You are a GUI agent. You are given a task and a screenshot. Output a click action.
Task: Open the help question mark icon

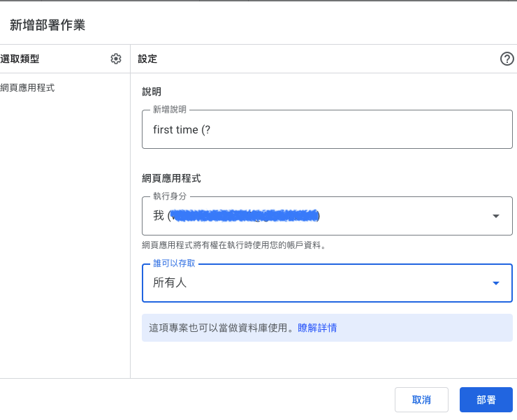[507, 59]
